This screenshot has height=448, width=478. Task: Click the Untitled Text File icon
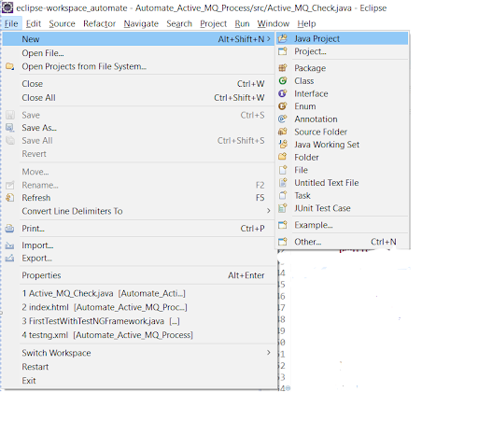283,183
